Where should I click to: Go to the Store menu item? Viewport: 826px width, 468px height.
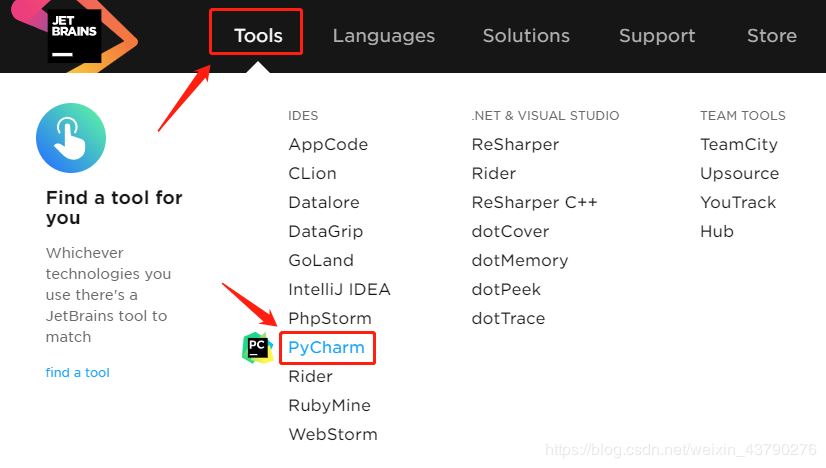pyautogui.click(x=771, y=36)
